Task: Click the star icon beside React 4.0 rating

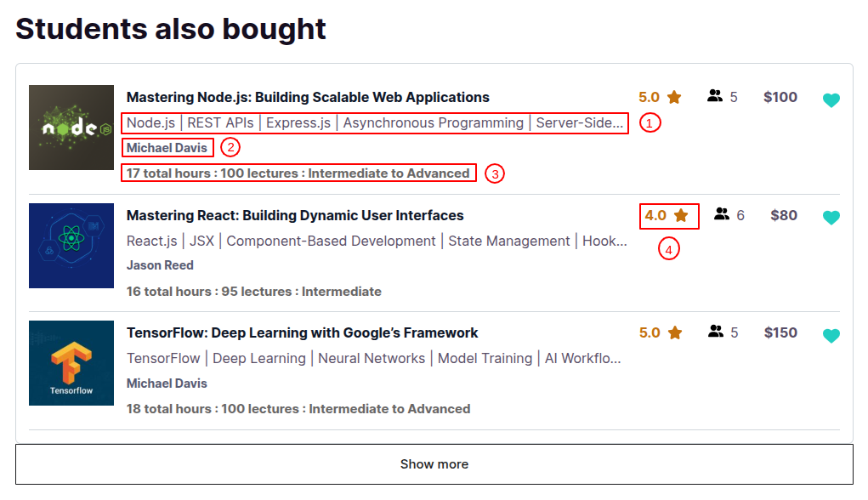Action: [x=681, y=215]
